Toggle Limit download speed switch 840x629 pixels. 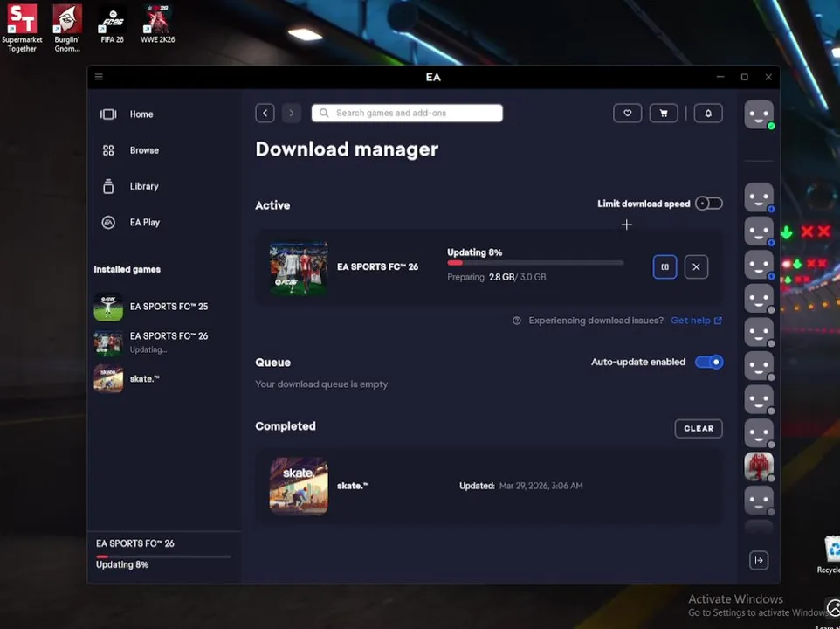709,204
